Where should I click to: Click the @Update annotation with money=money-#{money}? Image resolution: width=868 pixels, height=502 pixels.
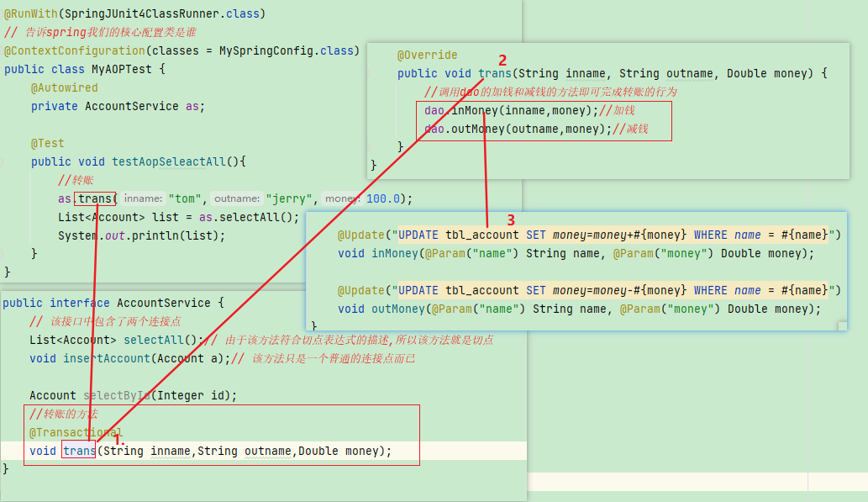[590, 290]
